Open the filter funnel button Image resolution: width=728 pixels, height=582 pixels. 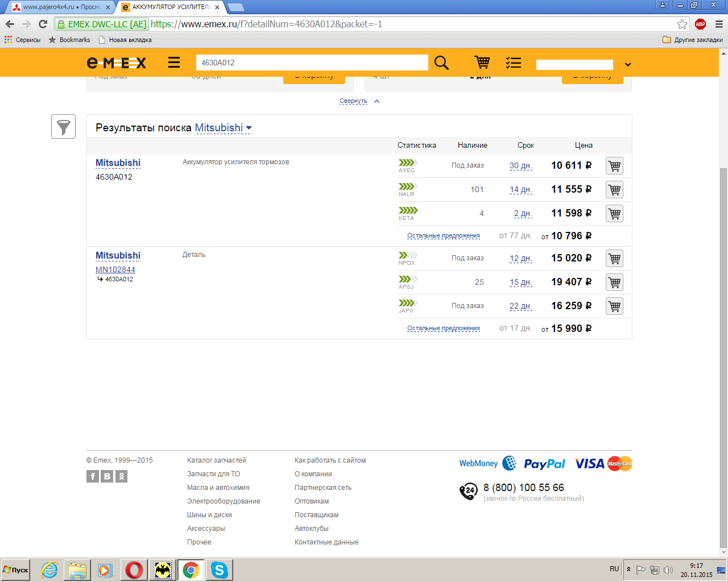[x=63, y=126]
